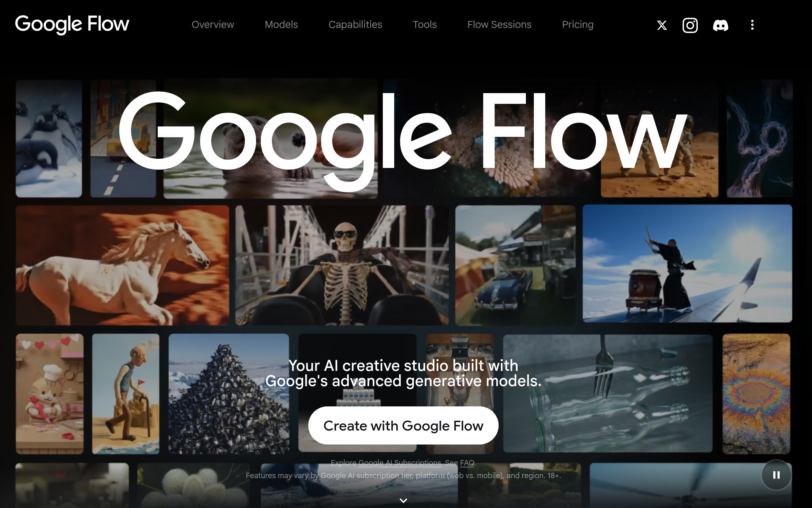This screenshot has height=508, width=812.
Task: Click the Google Flow logo in the header
Action: tap(72, 24)
